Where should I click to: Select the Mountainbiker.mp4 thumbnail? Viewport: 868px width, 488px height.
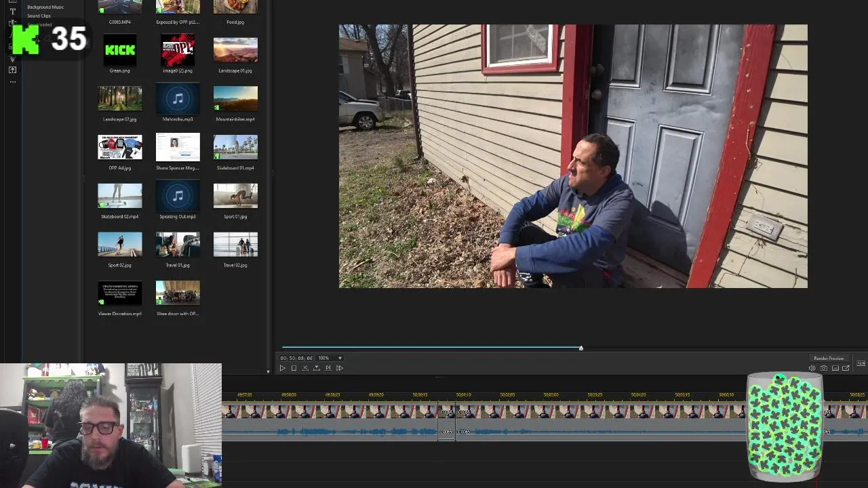coord(235,98)
